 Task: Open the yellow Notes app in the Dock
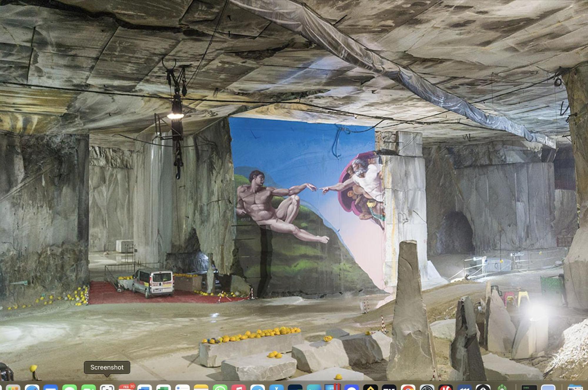click(x=201, y=388)
